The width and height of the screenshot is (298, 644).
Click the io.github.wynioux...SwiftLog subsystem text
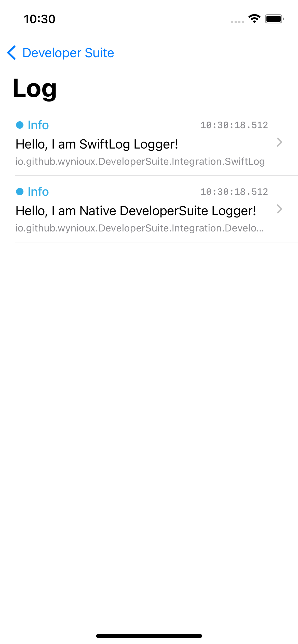[x=140, y=162]
